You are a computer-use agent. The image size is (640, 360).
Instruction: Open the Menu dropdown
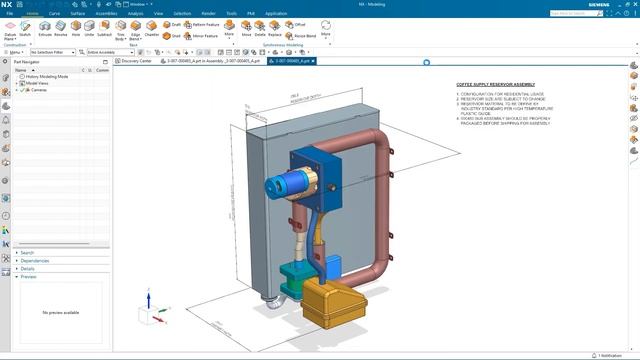pos(13,52)
